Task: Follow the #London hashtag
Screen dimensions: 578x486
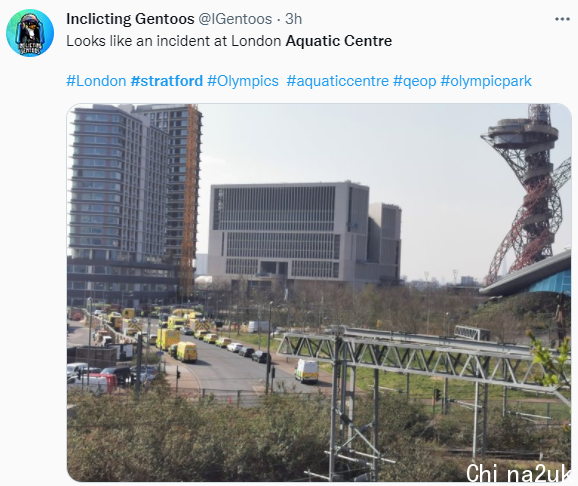Action: tap(96, 81)
